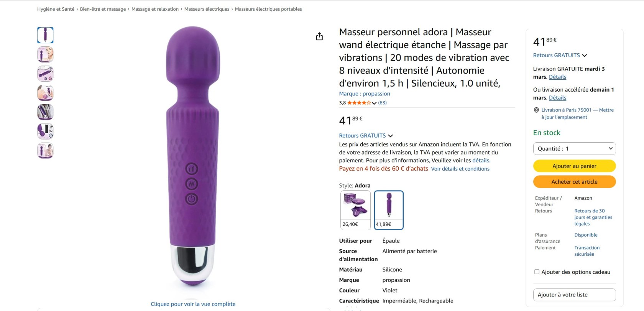Image resolution: width=644 pixels, height=311 pixels.
Task: Click the location pin icon for delivery
Action: (536, 110)
